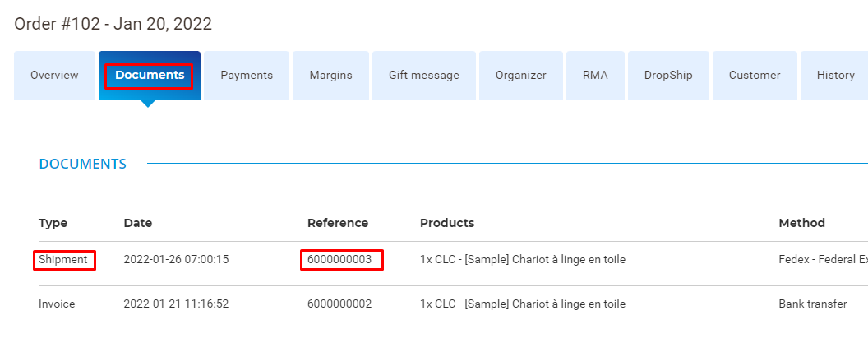Open the Overview tab
868x357 pixels.
tap(54, 76)
